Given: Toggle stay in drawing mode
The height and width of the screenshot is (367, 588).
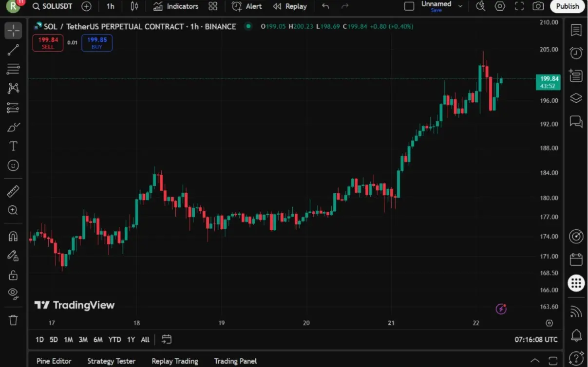Looking at the screenshot, I should coord(13,256).
